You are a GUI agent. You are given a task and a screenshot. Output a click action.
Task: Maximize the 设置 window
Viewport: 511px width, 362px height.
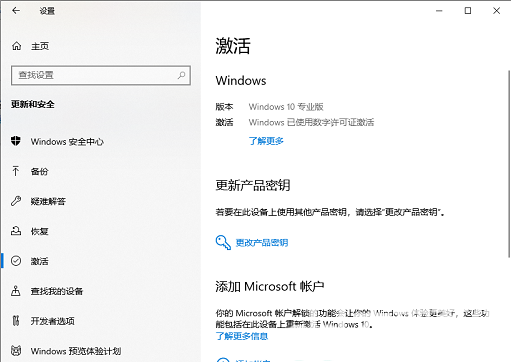tap(468, 11)
